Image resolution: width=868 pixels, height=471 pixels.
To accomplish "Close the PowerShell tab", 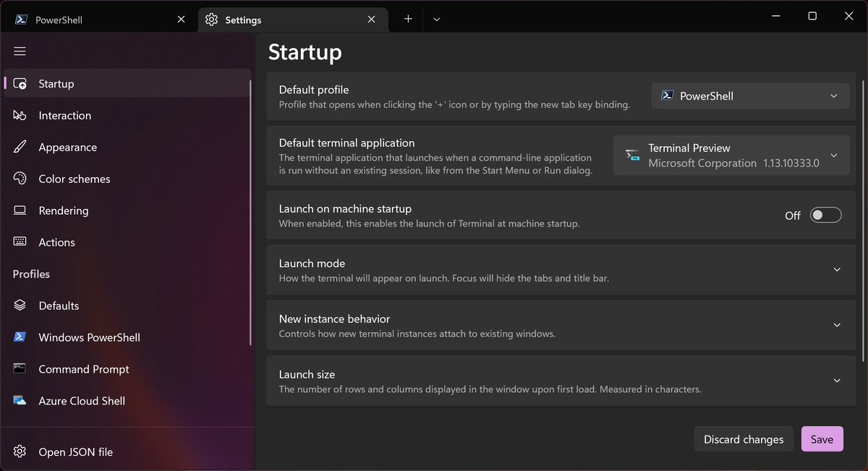I will coord(181,20).
